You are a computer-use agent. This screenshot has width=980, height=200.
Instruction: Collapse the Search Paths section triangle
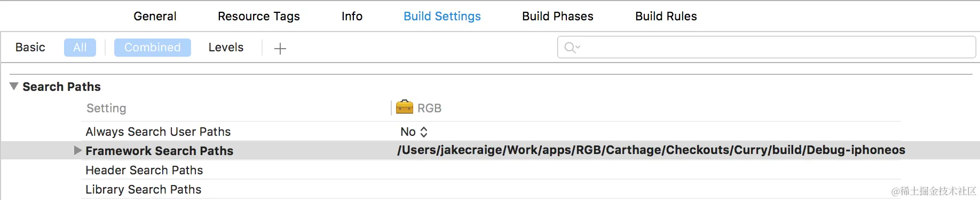coord(14,86)
